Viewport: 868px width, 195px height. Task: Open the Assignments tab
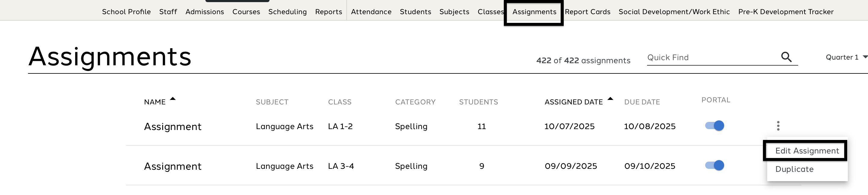(534, 12)
